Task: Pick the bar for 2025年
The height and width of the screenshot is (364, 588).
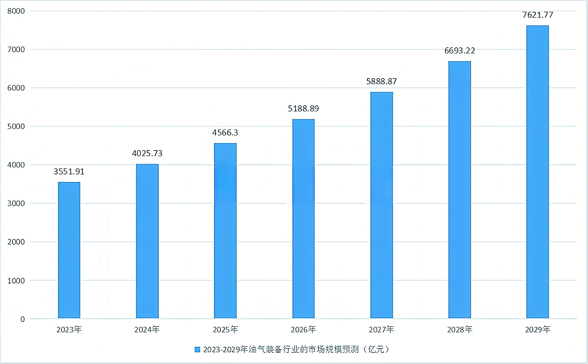Action: 225,231
